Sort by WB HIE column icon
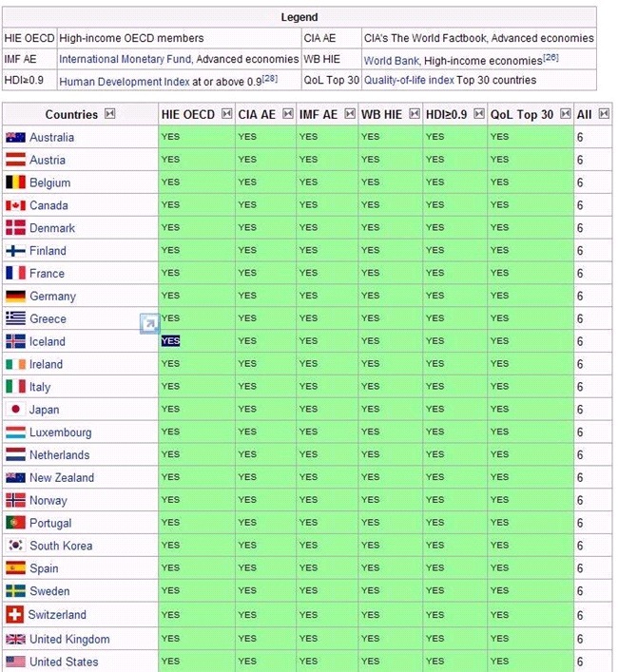Viewport: 618px width, 672px height. (415, 113)
